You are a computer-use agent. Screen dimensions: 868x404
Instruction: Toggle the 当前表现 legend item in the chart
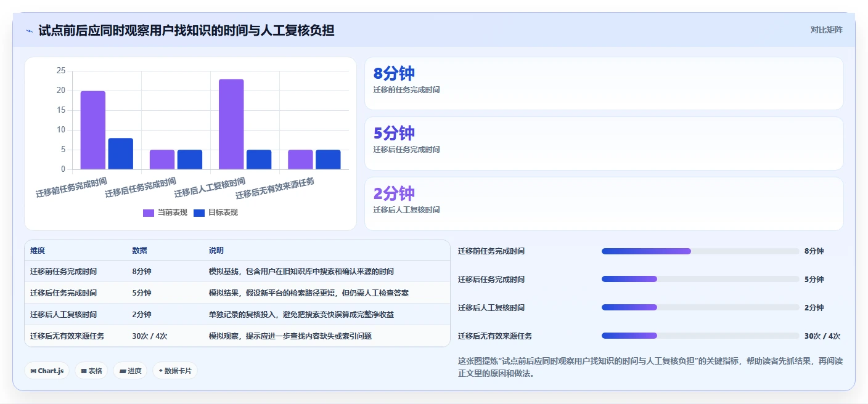(x=165, y=212)
